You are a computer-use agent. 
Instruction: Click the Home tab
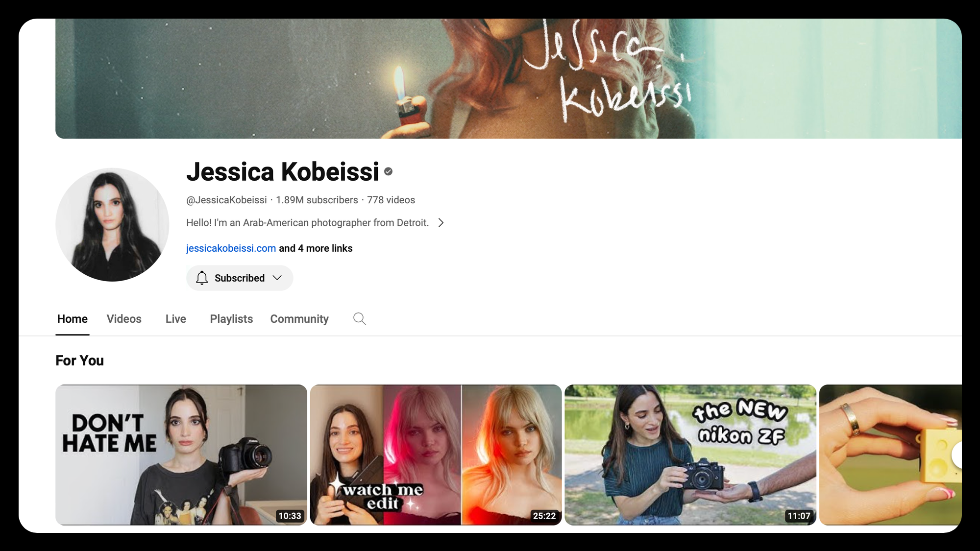(73, 319)
